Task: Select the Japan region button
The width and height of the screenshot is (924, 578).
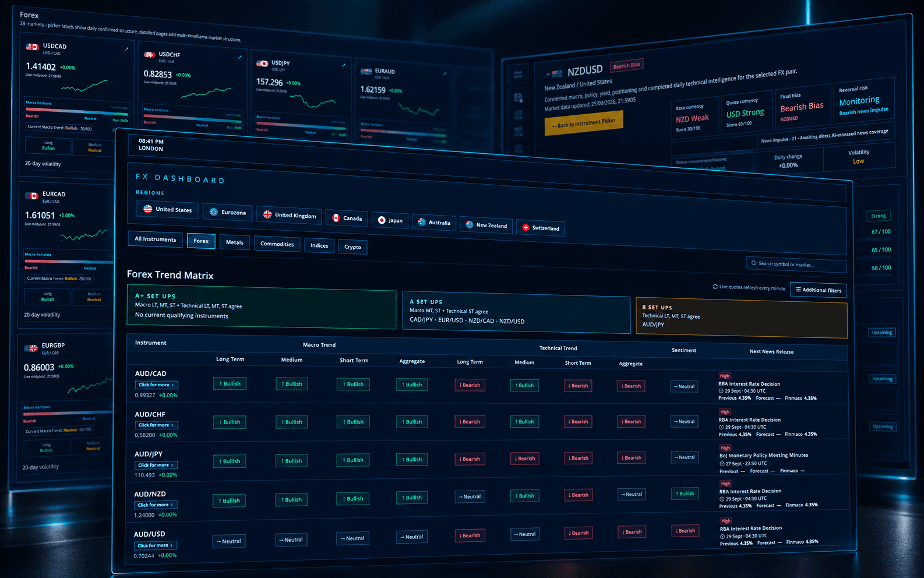Action: pos(390,220)
